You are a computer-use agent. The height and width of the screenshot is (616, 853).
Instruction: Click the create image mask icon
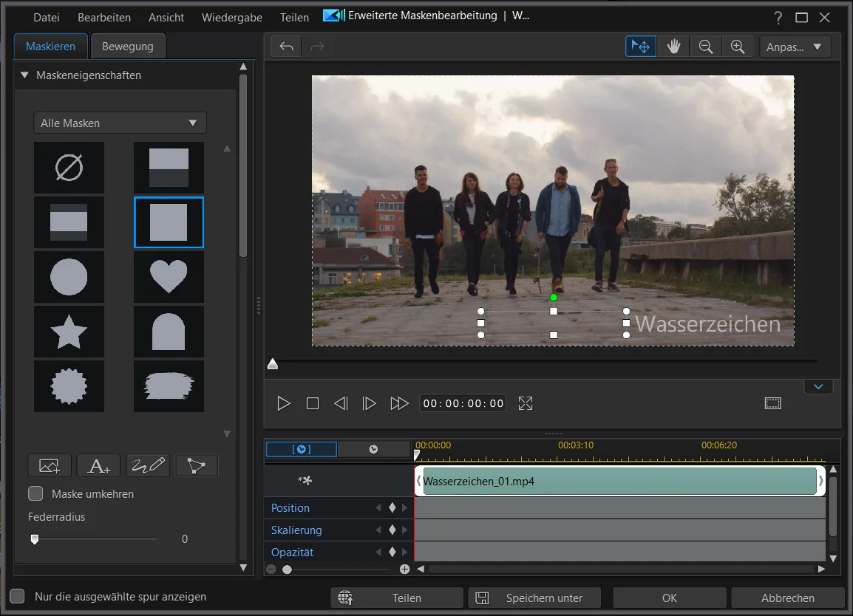(x=50, y=465)
